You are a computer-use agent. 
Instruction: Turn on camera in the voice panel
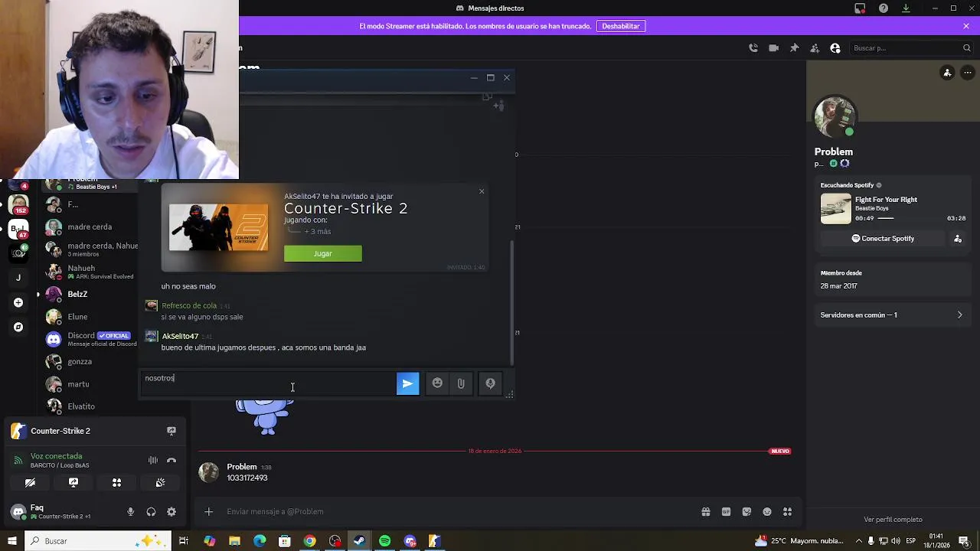(x=30, y=483)
